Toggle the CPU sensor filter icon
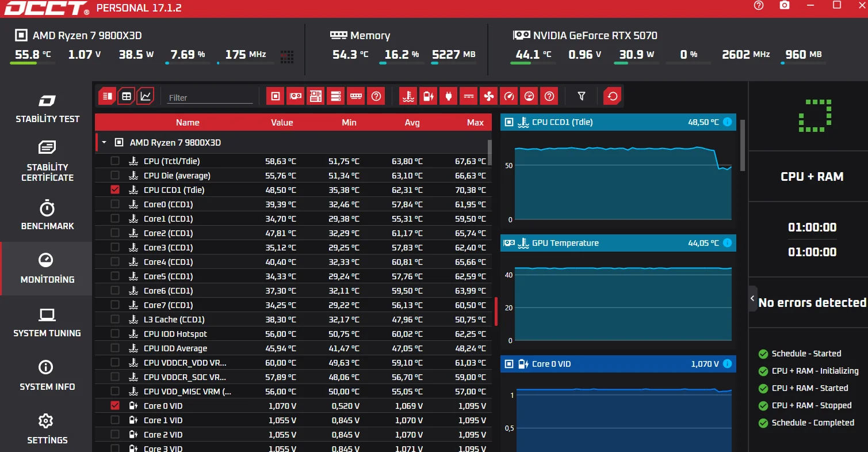868x452 pixels. (276, 96)
